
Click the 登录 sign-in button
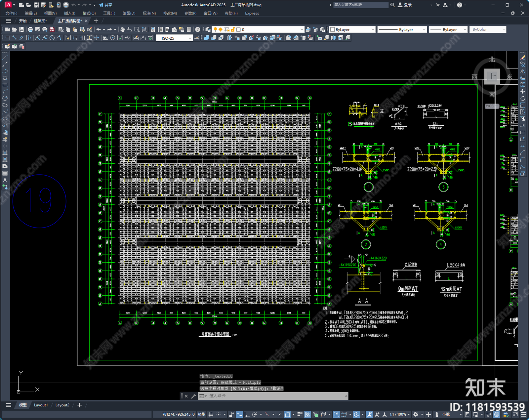pyautogui.click(x=405, y=5)
